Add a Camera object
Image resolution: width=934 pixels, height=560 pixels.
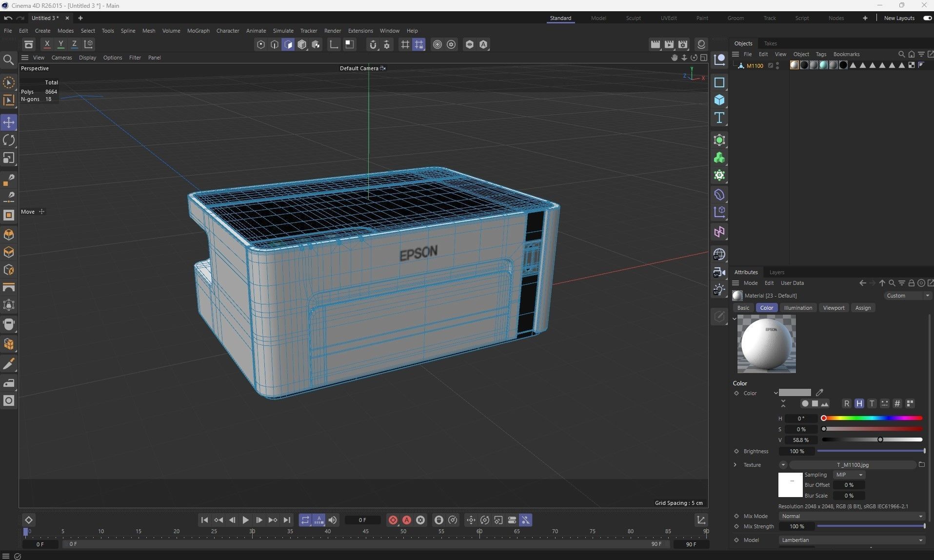pyautogui.click(x=719, y=272)
